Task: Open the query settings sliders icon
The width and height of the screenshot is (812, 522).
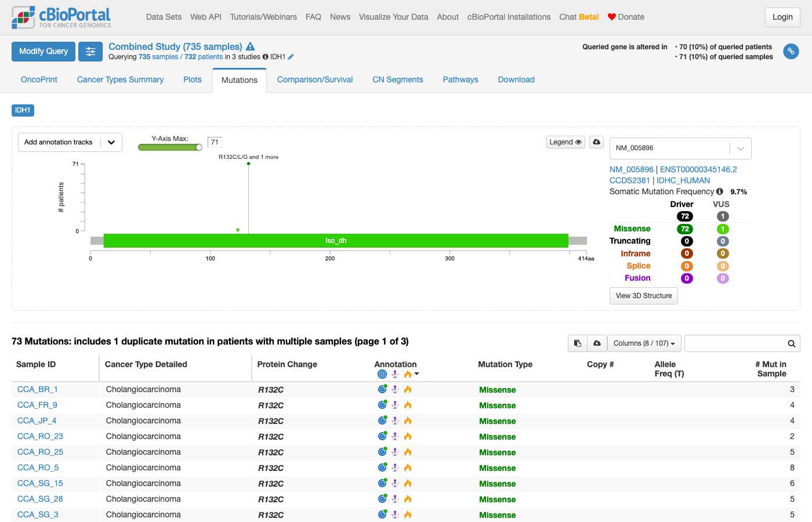Action: 90,52
